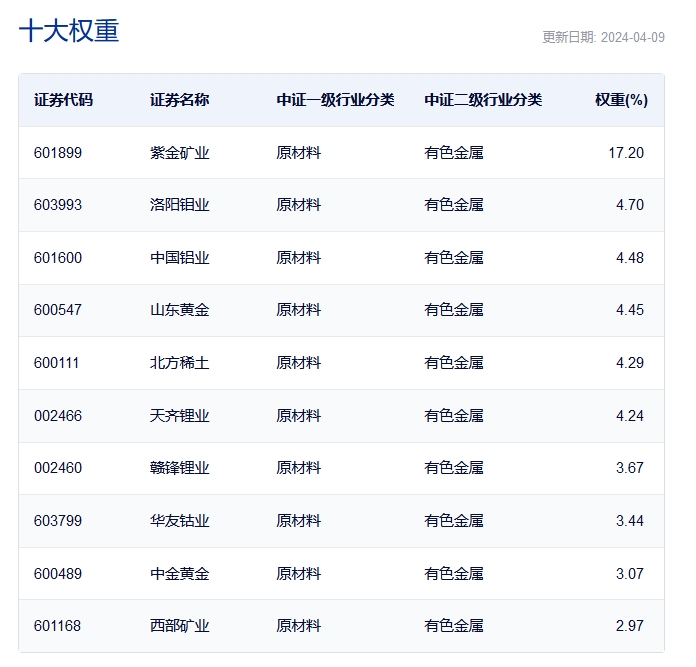Screen dimensions: 696x667
Task: Select stock code 002466
Action: tap(58, 416)
